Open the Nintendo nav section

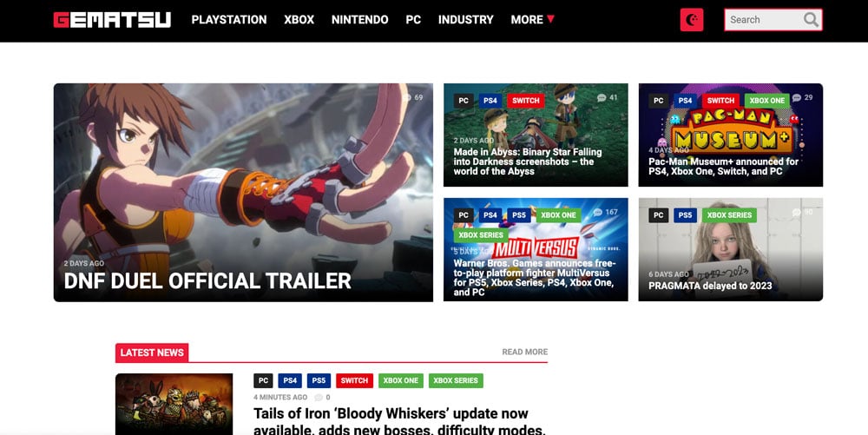click(360, 20)
